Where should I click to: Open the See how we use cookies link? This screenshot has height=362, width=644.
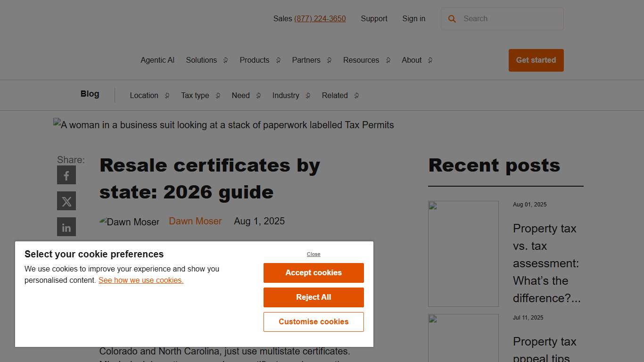point(140,280)
